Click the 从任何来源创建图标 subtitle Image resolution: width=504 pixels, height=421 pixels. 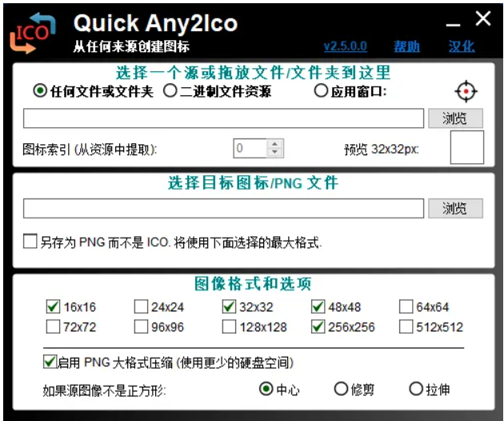131,46
